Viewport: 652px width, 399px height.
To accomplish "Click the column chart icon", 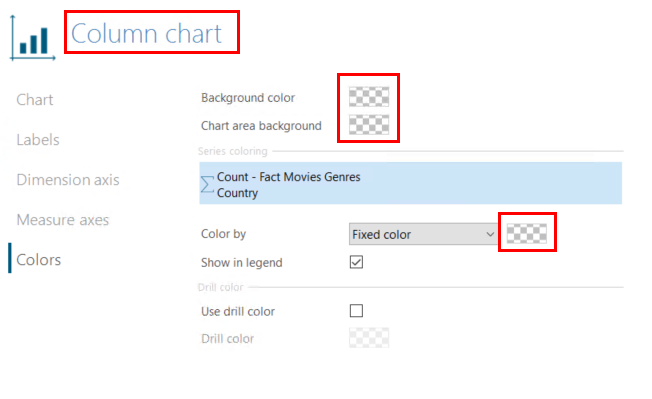I will coord(32,38).
